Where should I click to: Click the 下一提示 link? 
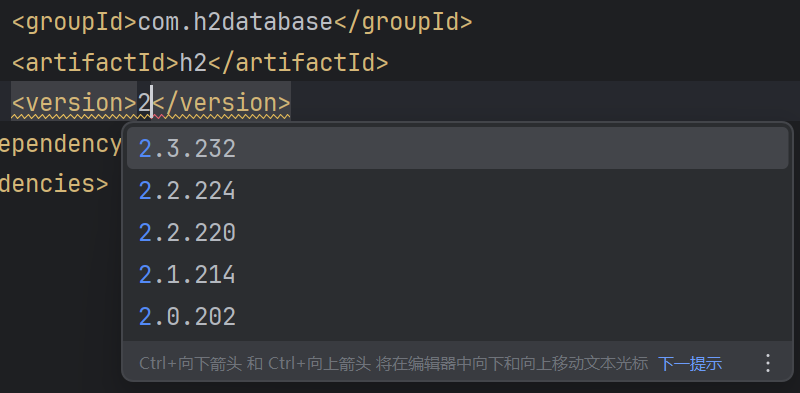click(x=690, y=364)
